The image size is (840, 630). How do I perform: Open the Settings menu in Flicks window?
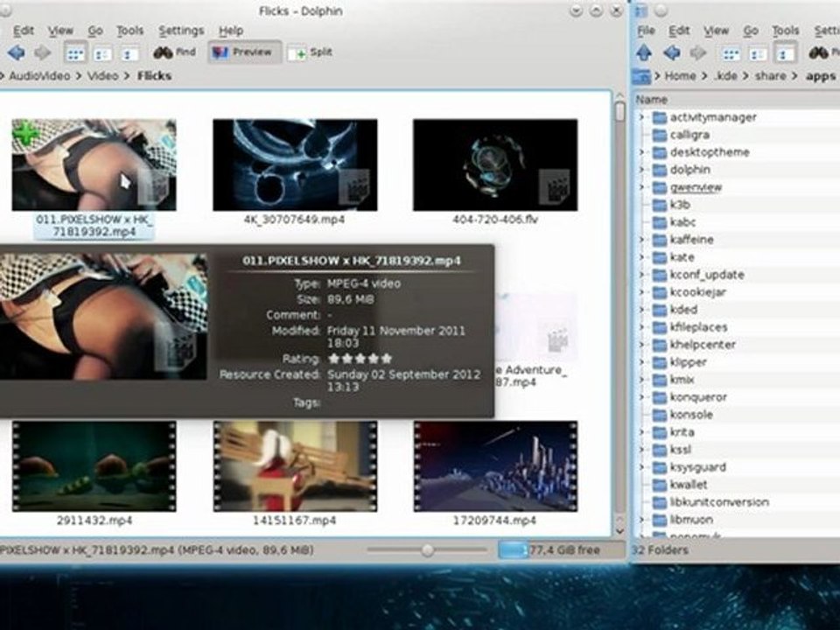(181, 31)
